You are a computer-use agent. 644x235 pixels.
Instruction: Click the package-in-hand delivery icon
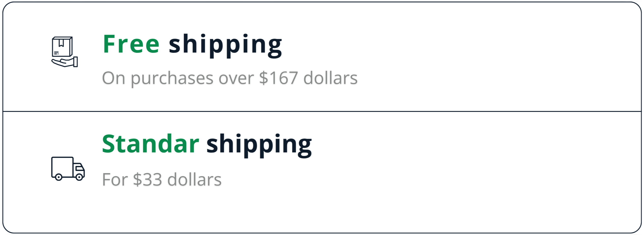point(65,52)
